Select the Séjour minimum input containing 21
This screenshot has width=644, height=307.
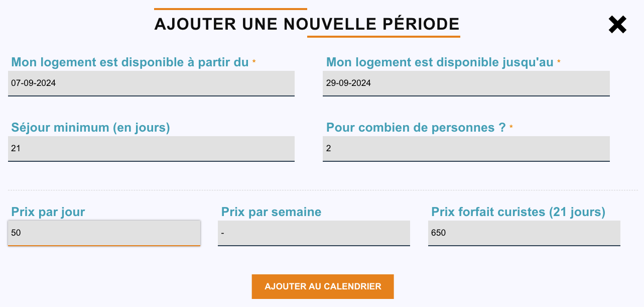coord(151,148)
